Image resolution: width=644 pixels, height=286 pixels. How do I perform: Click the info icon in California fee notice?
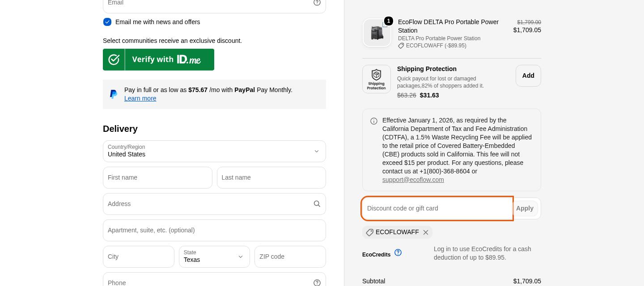pyautogui.click(x=374, y=121)
